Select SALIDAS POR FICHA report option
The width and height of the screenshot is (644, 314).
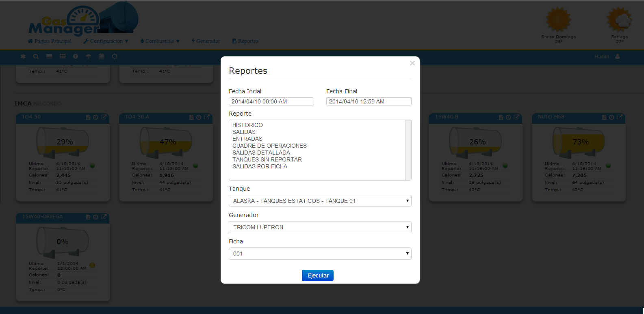pos(260,166)
